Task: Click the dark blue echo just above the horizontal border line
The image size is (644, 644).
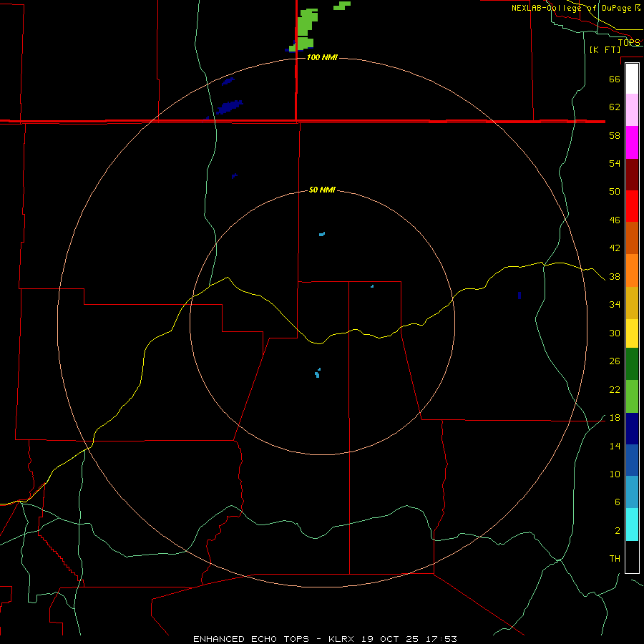Action: 229,107
